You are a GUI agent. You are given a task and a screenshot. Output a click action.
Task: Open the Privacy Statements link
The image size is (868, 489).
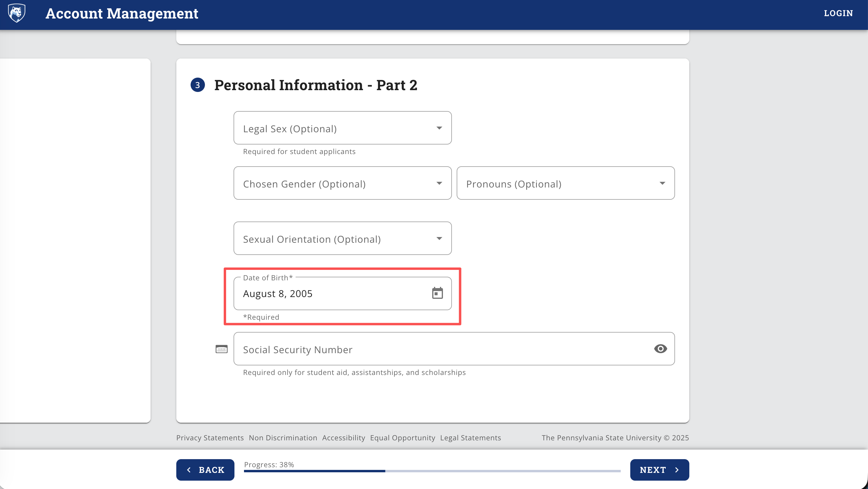tap(210, 438)
